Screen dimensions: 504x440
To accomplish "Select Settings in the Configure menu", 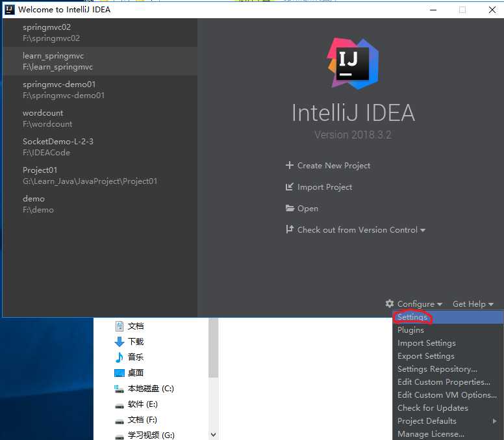I will [x=448, y=317].
